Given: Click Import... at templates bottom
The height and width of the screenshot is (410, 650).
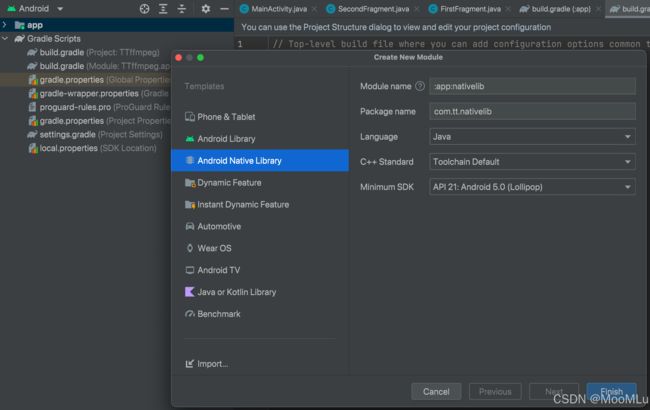Looking at the screenshot, I should [x=206, y=364].
